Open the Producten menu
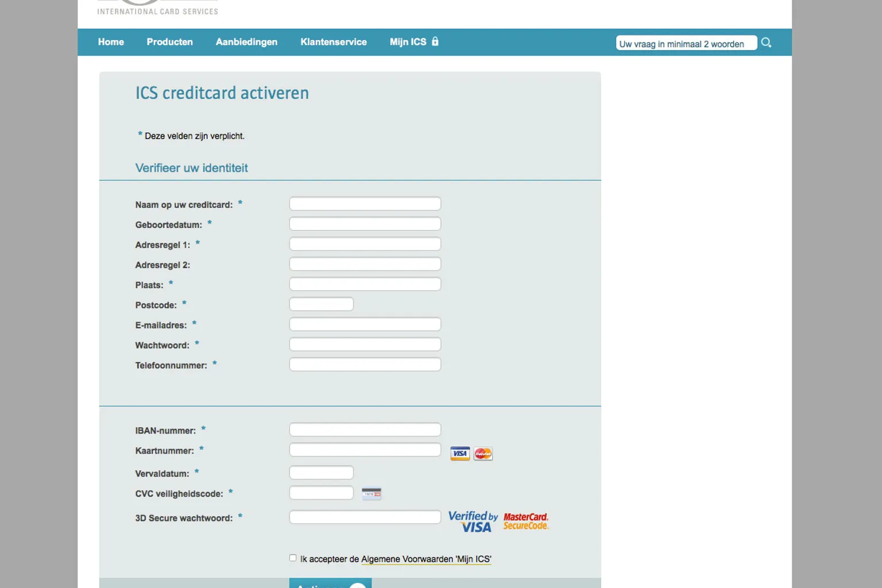The height and width of the screenshot is (588, 882). pos(169,42)
